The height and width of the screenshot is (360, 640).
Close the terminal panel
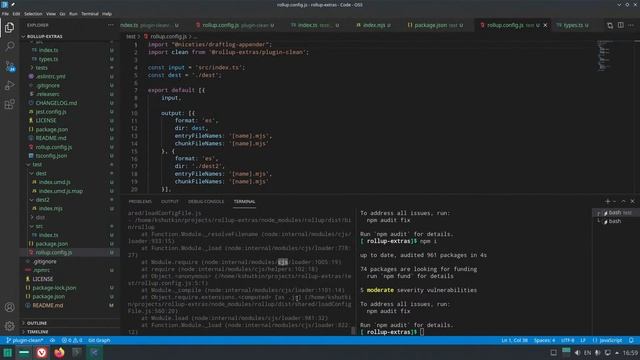coord(632,201)
